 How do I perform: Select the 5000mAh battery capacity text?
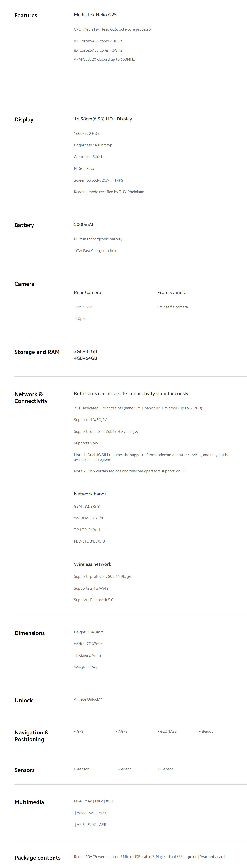click(84, 224)
